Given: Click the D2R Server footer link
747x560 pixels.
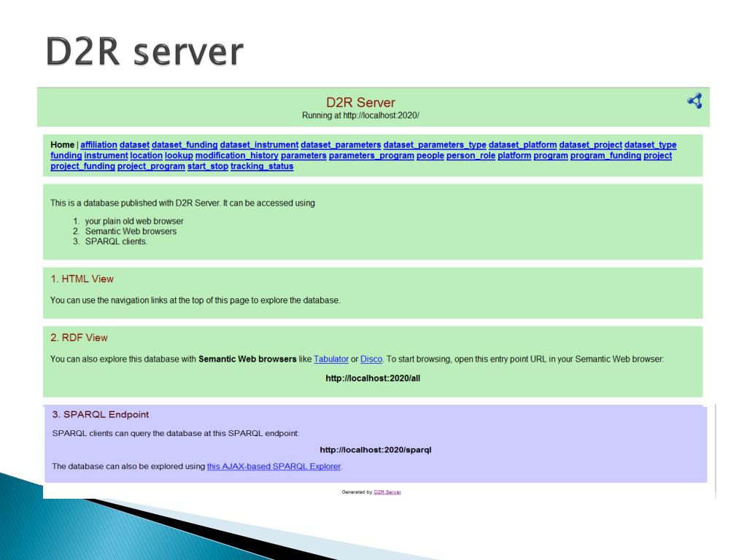Looking at the screenshot, I should pos(387,492).
